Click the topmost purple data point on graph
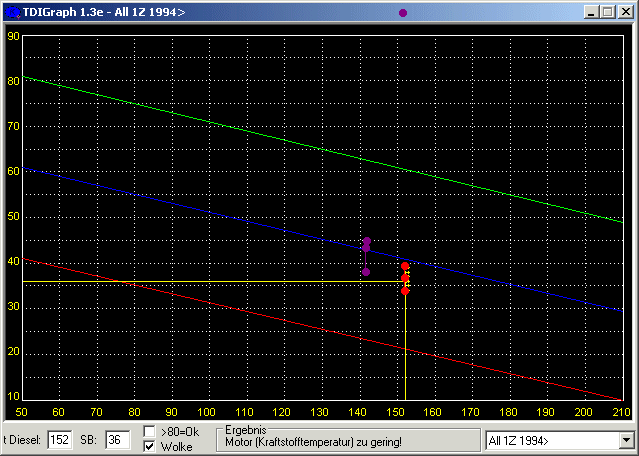 tap(367, 241)
